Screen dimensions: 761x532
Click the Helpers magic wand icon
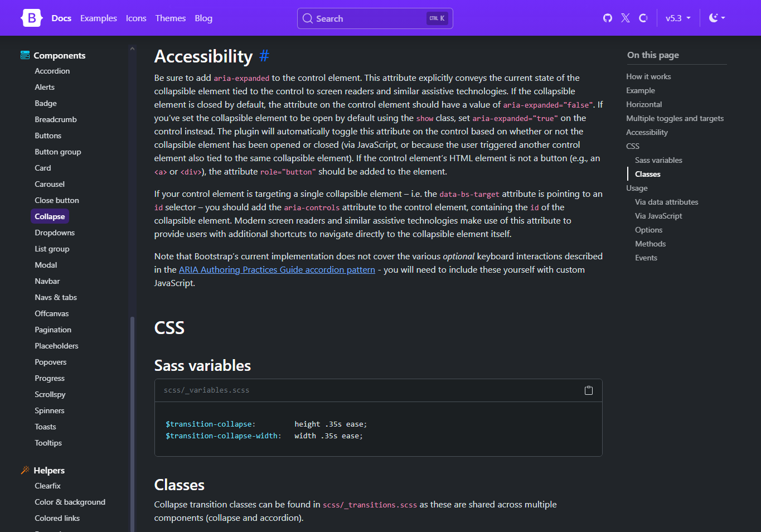click(25, 470)
